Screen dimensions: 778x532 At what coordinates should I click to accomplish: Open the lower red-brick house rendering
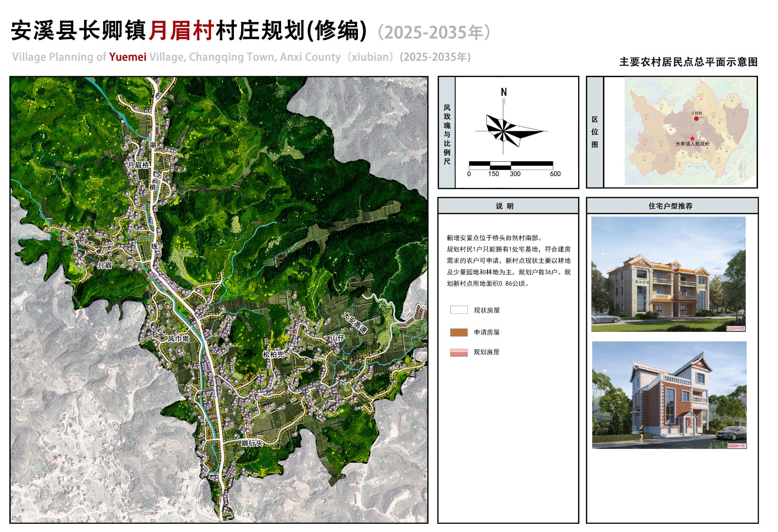coord(669,395)
